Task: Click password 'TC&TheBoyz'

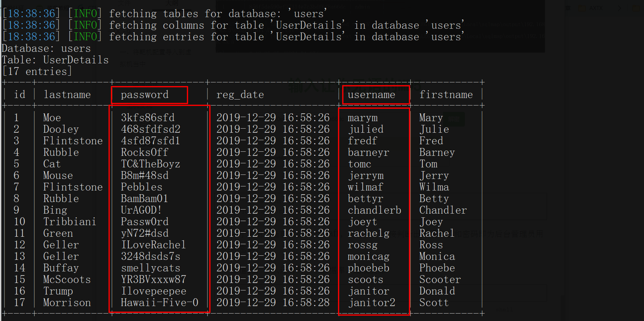Action: [151, 164]
